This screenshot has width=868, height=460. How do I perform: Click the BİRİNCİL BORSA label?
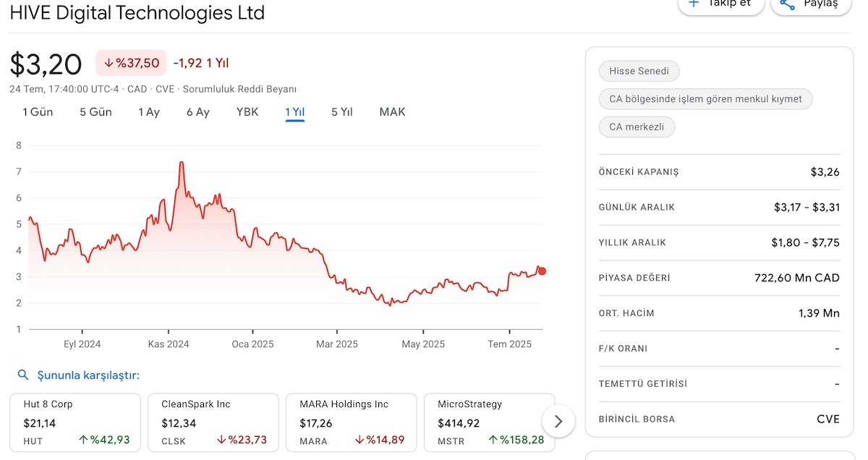pyautogui.click(x=637, y=419)
